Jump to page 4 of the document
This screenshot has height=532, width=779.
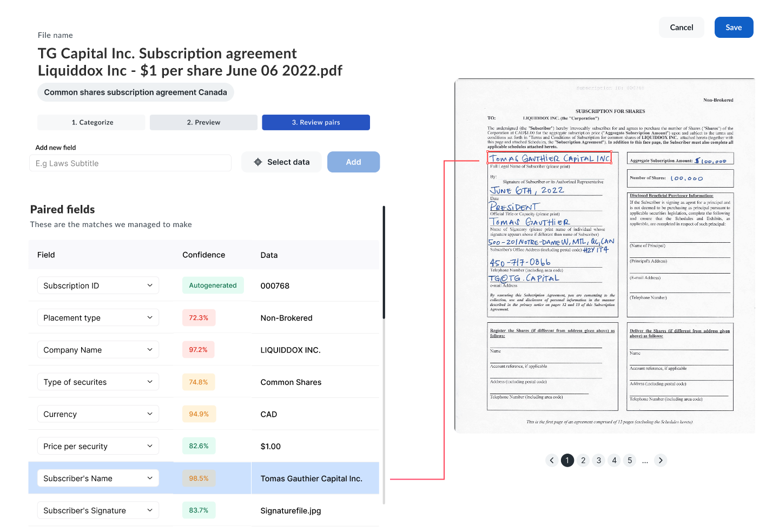pyautogui.click(x=614, y=461)
